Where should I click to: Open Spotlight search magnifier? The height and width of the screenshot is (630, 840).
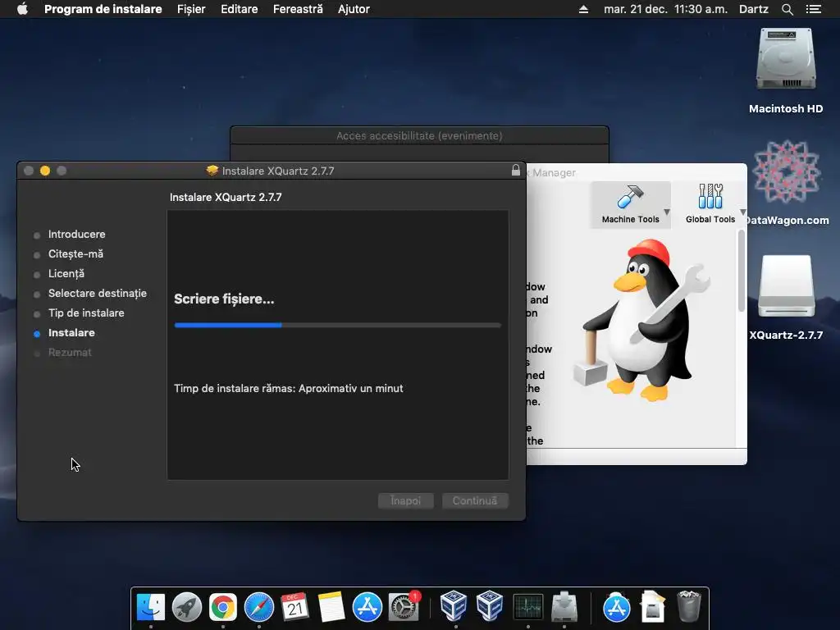[x=787, y=9]
